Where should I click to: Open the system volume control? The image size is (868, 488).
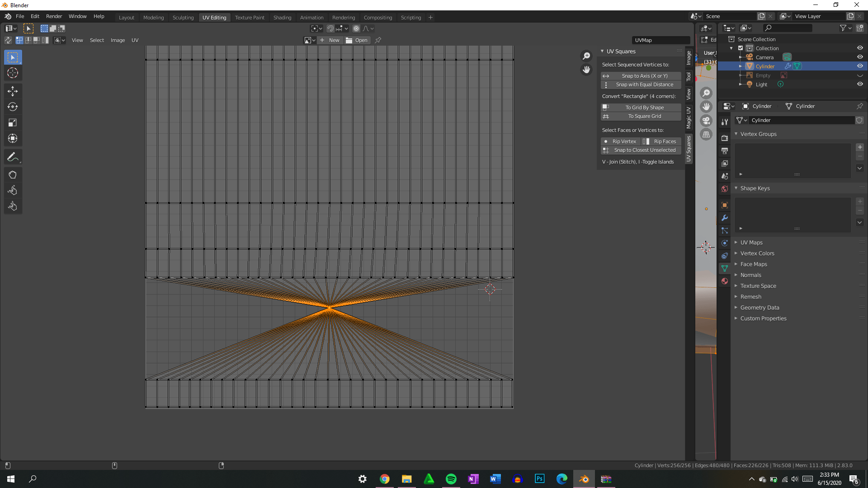coord(795,479)
